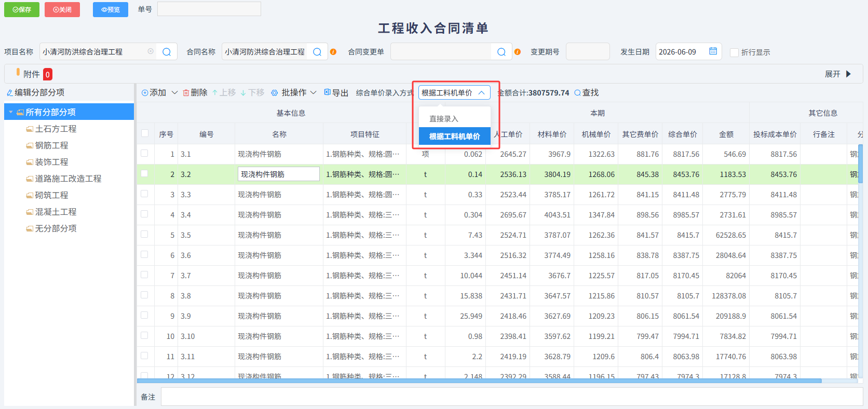Click the green 保存 save button
Image resolution: width=868 pixels, height=409 pixels.
pyautogui.click(x=22, y=9)
